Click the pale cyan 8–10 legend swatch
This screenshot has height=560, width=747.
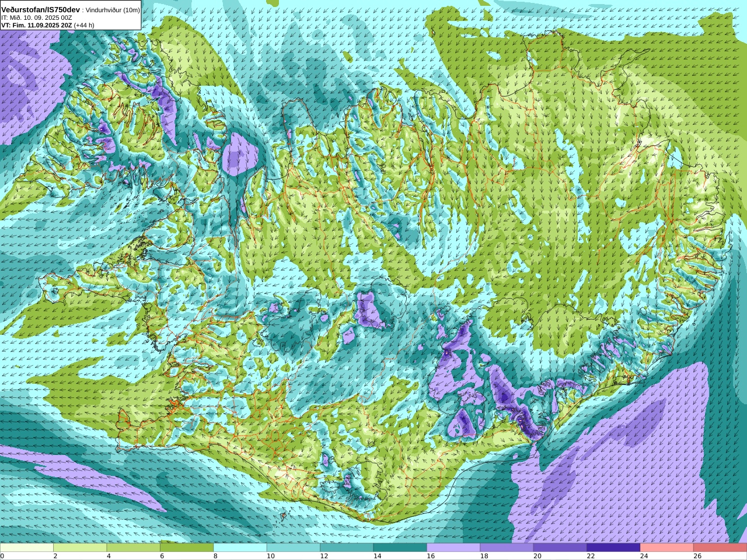[240, 548]
